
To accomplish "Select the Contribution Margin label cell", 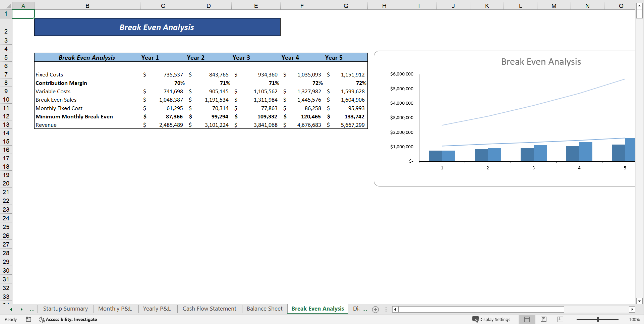I will click(87, 83).
